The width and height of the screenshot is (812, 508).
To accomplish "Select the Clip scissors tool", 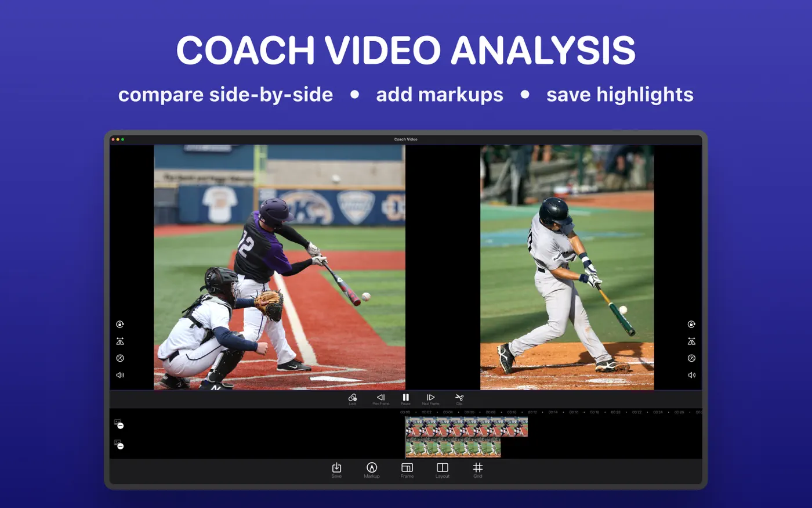I will 459,399.
